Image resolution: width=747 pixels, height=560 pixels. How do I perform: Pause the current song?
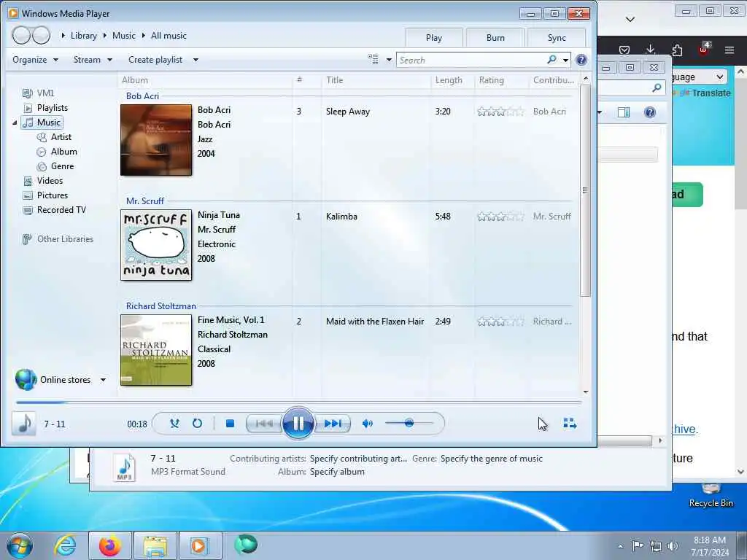coord(298,423)
